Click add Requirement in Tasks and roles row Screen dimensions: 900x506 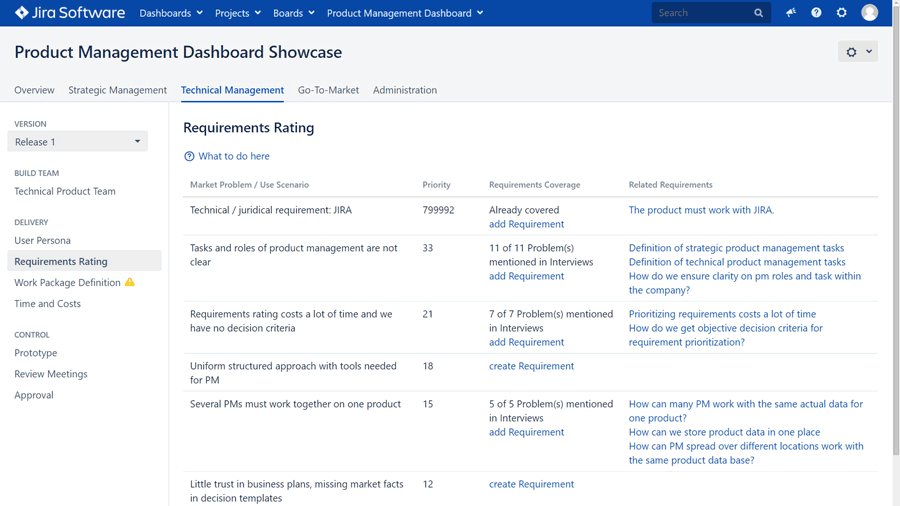526,276
